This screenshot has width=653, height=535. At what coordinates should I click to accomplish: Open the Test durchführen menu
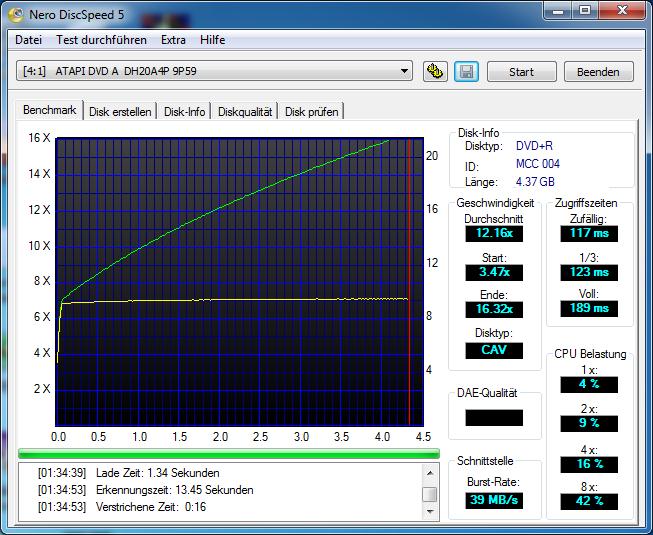[x=101, y=40]
